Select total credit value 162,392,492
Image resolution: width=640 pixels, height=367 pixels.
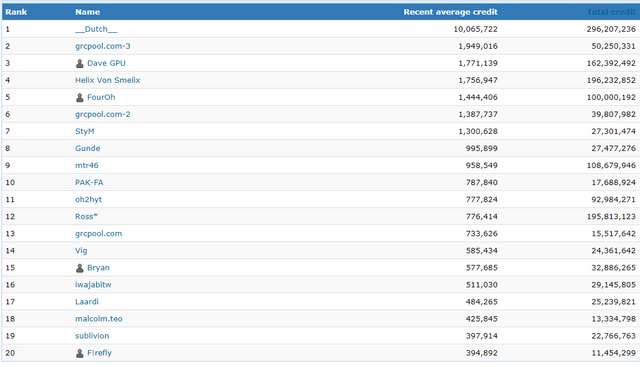tap(611, 63)
